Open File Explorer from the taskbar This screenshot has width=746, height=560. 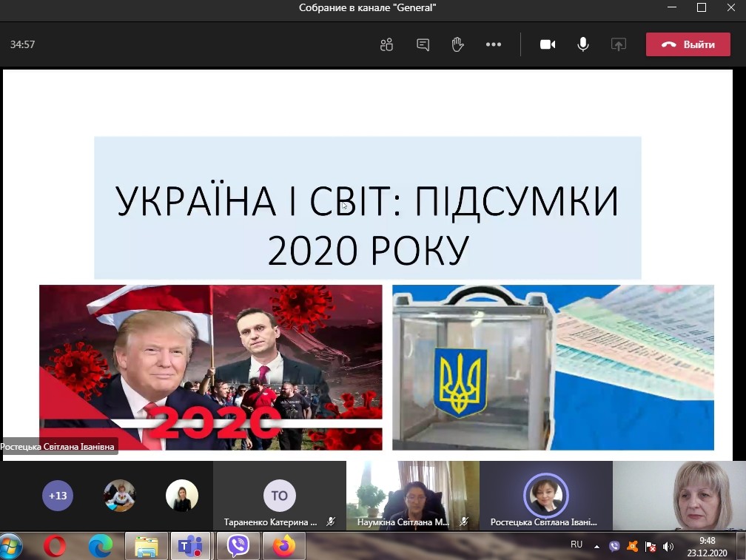coord(147,546)
